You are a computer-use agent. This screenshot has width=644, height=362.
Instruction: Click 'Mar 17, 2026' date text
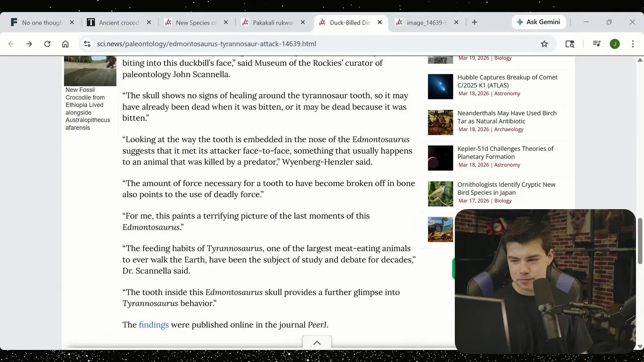click(x=473, y=201)
